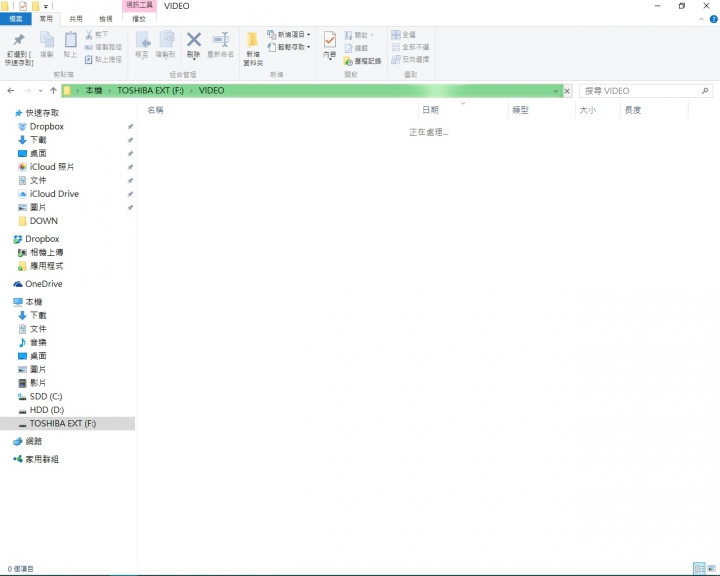Collapse the ribbon with the chevron

click(701, 19)
